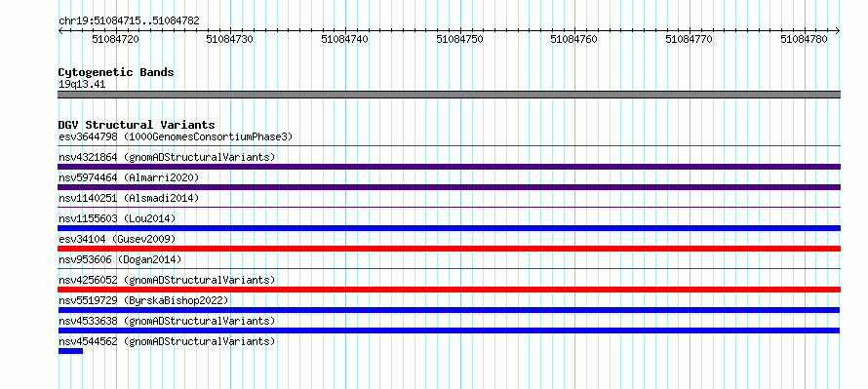Select esv34104 (Gusev2009) label
Screen dimensions: 868x389
click(x=117, y=239)
